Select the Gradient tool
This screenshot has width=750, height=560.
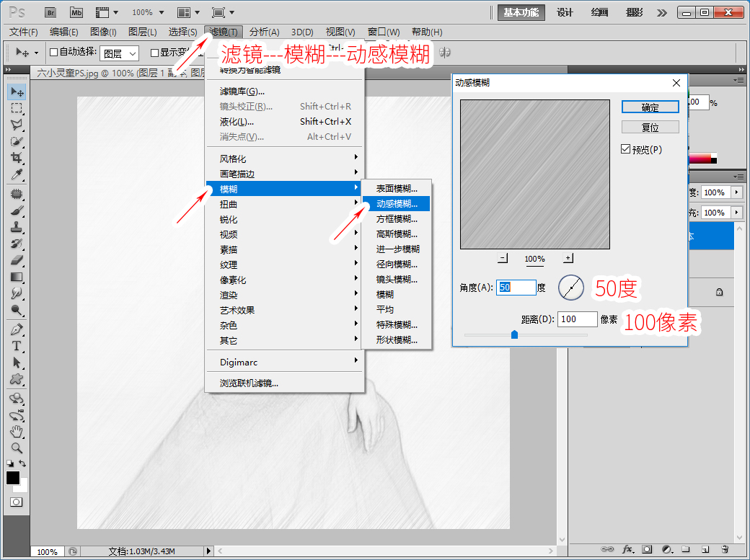tap(17, 277)
